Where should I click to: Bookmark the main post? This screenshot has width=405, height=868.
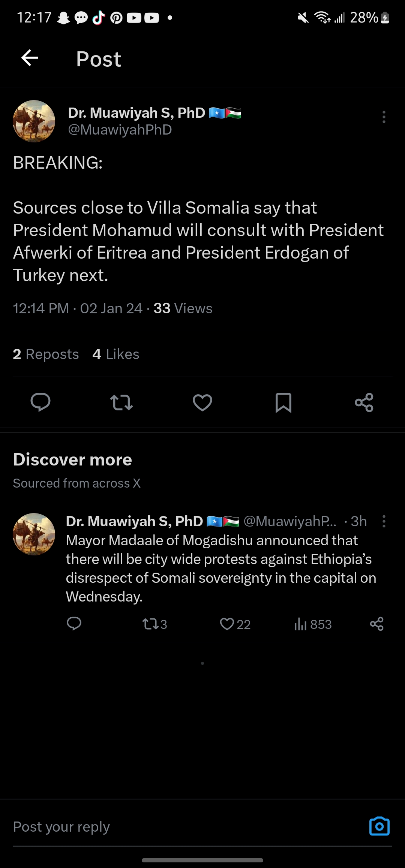(x=283, y=403)
